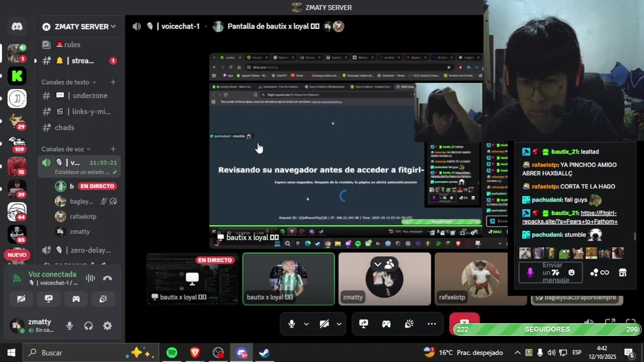Open NUEVO unread messages indicator

(x=17, y=255)
